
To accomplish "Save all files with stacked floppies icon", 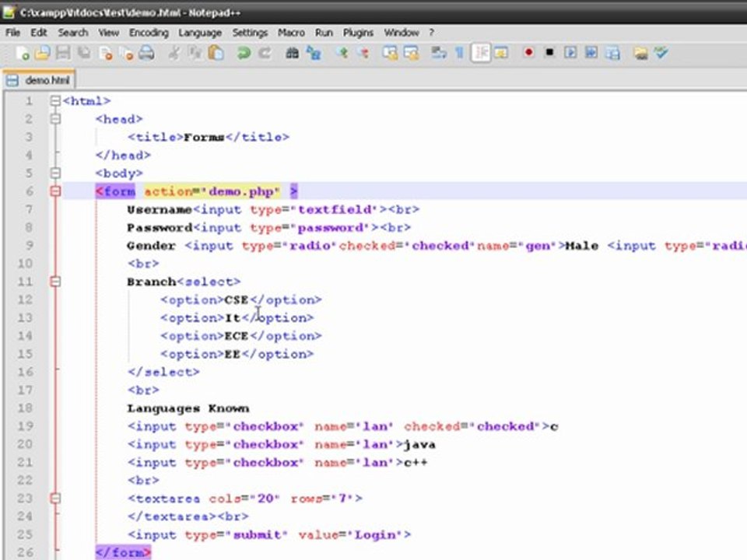I will 84,53.
